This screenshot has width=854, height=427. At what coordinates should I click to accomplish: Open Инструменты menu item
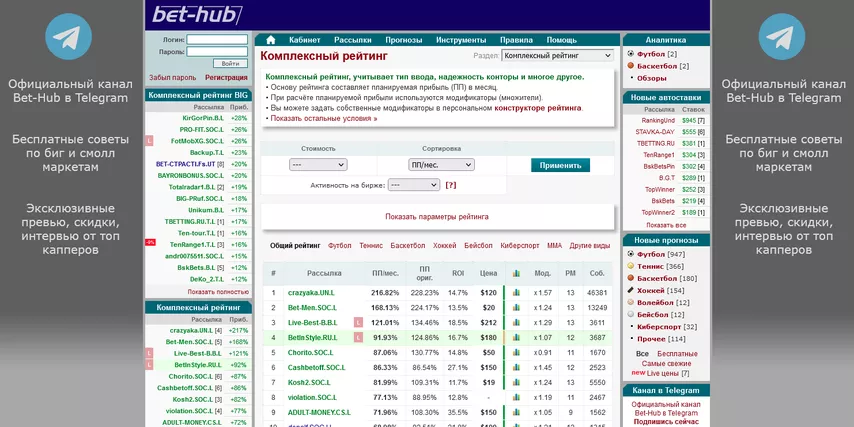tap(461, 40)
